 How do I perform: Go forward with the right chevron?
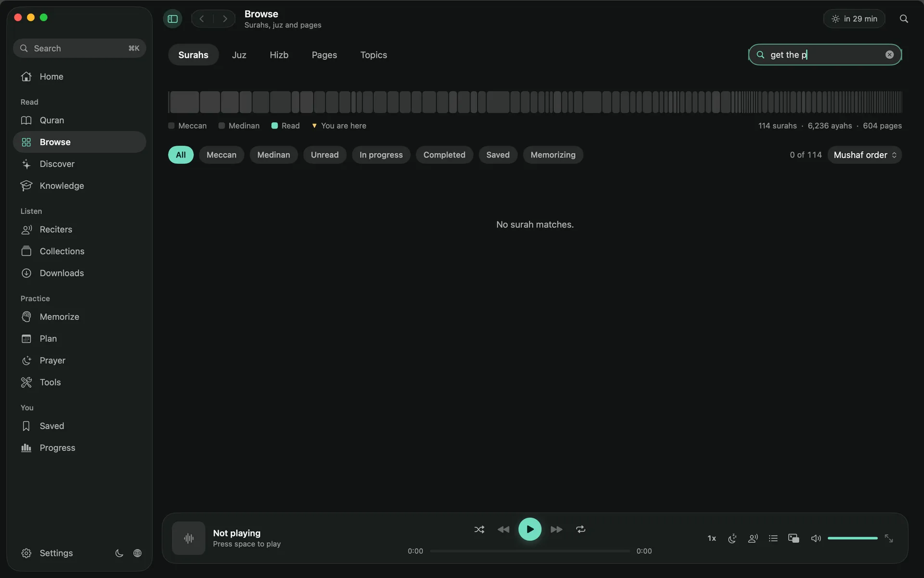tap(224, 19)
